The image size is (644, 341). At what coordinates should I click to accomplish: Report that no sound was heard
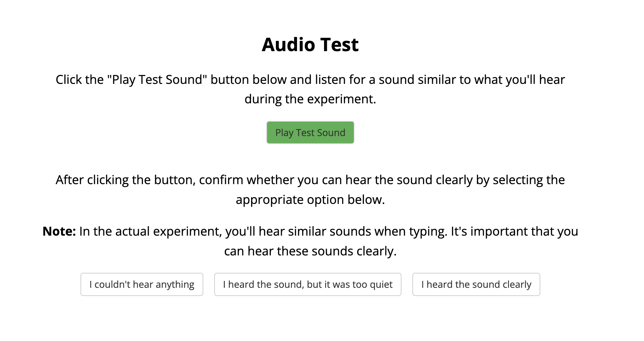click(x=142, y=284)
